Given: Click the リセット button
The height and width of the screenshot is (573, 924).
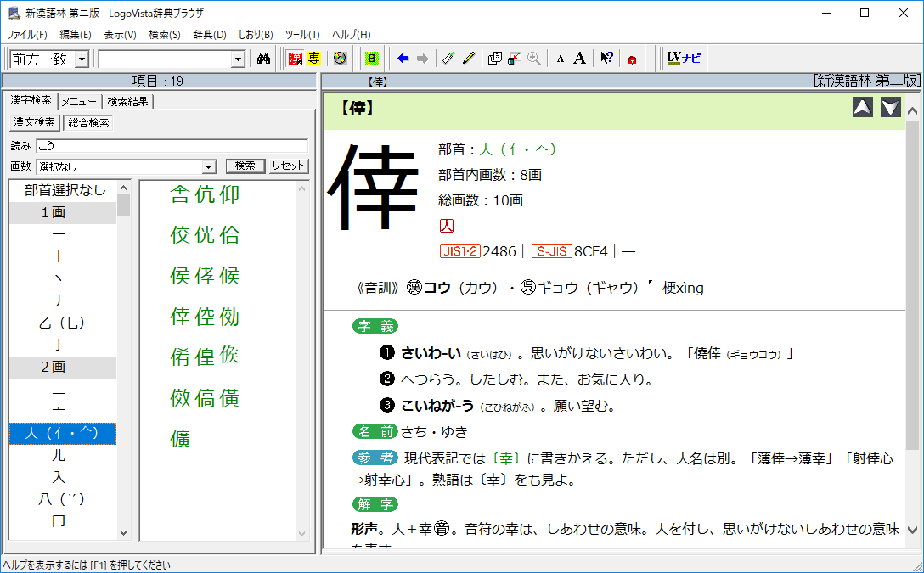Looking at the screenshot, I should 289,166.
